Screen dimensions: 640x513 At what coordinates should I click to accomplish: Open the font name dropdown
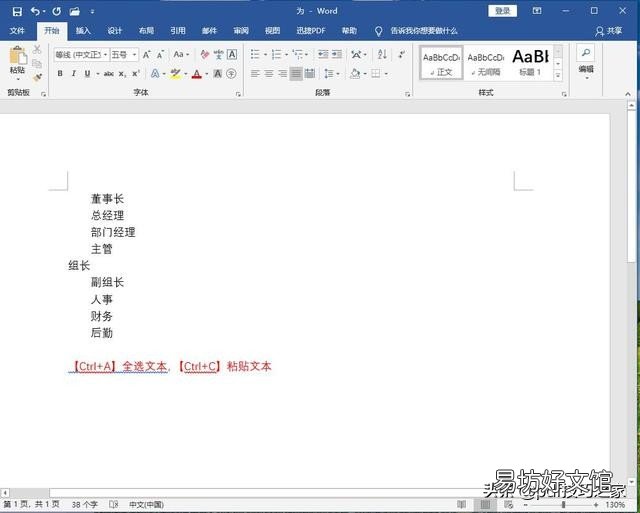pos(105,55)
